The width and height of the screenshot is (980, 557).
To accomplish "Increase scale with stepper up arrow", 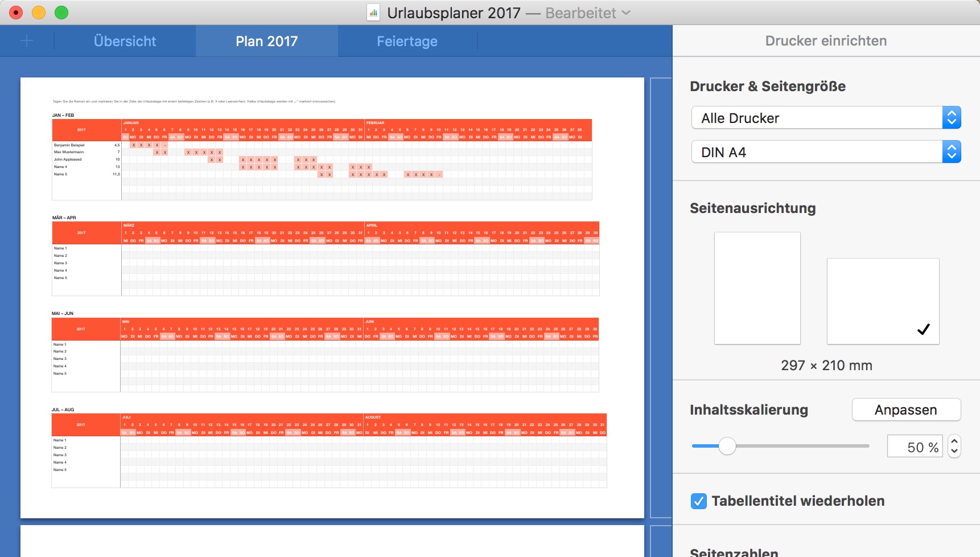I will pos(954,441).
